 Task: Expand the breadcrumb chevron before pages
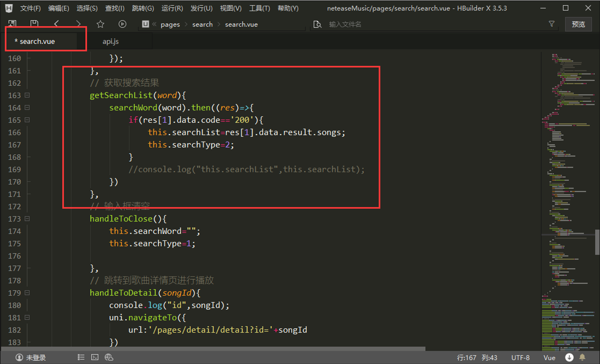[155, 24]
